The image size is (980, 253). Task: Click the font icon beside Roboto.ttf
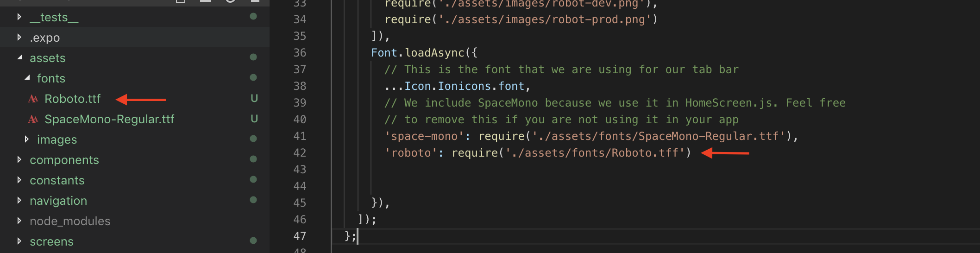(x=33, y=99)
